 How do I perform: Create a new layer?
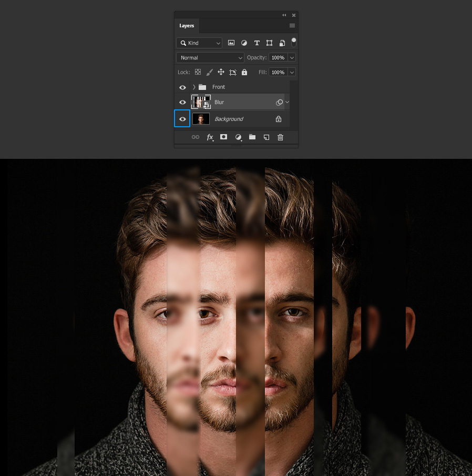click(266, 137)
